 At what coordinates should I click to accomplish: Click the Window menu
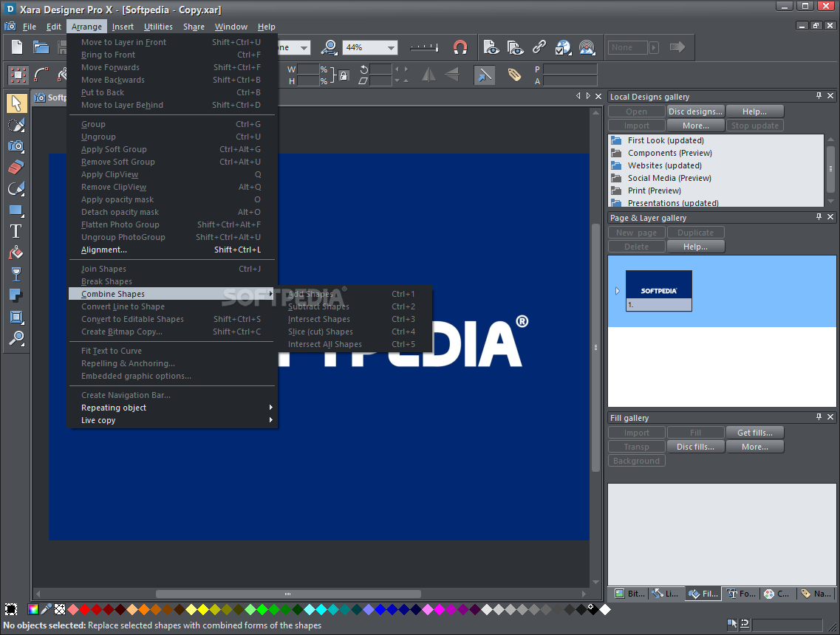(x=231, y=27)
